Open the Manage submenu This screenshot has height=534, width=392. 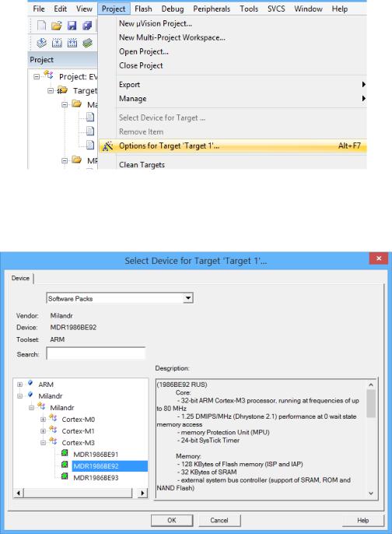(x=233, y=98)
